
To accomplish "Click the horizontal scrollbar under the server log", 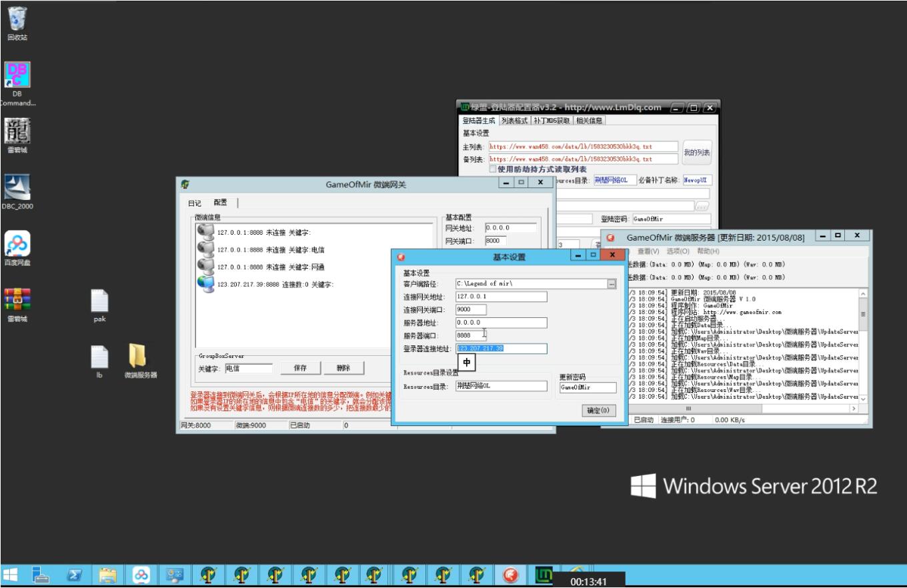I will pyautogui.click(x=744, y=408).
